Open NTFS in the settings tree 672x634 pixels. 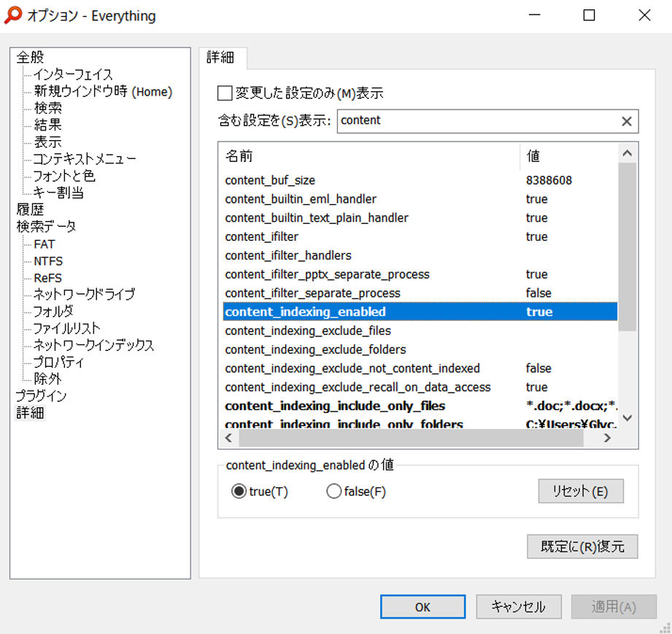click(x=48, y=261)
